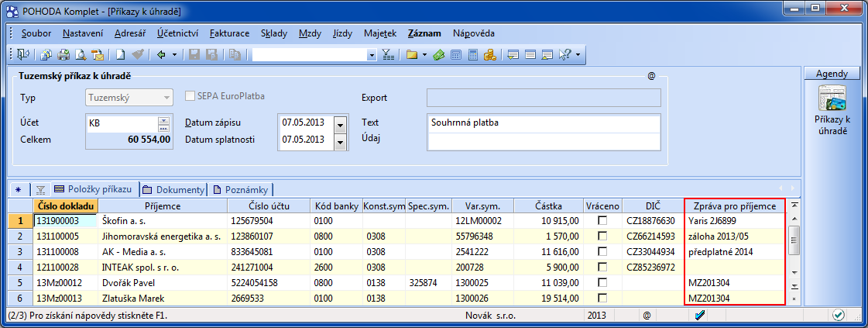Click the send by e-mail envelope icon
The width and height of the screenshot is (868, 328).
tap(98, 54)
